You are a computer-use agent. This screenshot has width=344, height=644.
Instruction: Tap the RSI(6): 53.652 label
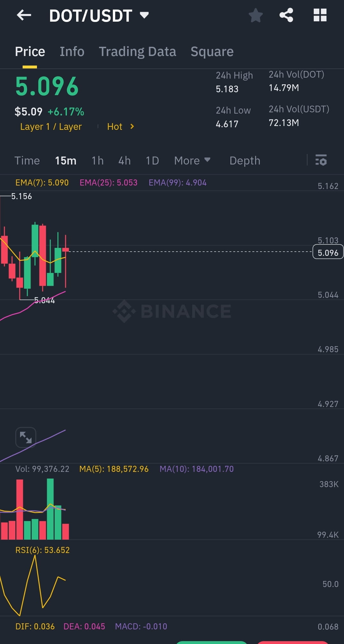pos(42,550)
